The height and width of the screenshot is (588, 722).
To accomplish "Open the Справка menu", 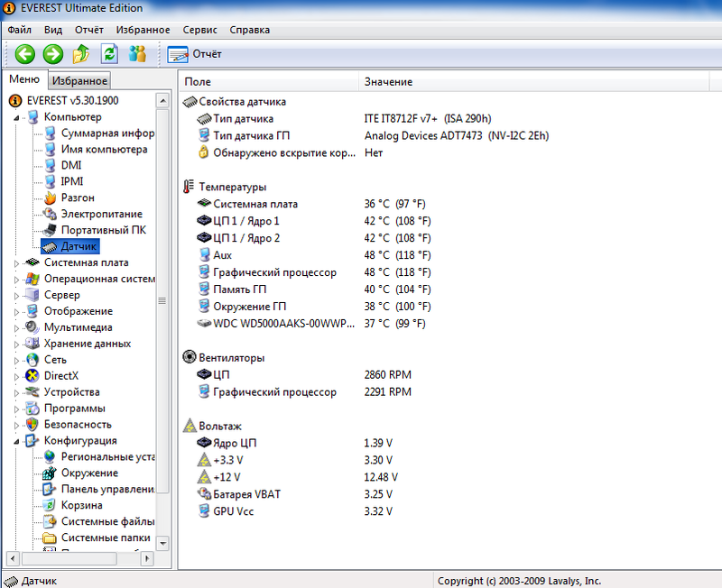I will pos(250,30).
